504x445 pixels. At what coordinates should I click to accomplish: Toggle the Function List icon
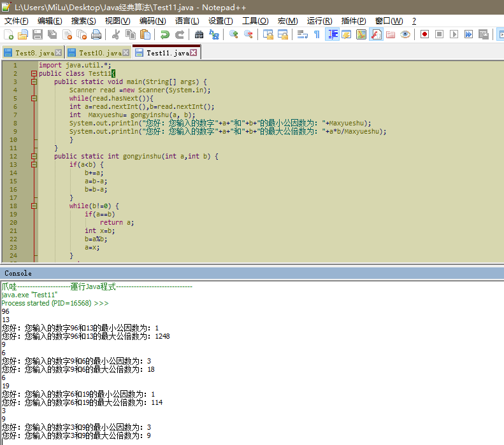(376, 34)
